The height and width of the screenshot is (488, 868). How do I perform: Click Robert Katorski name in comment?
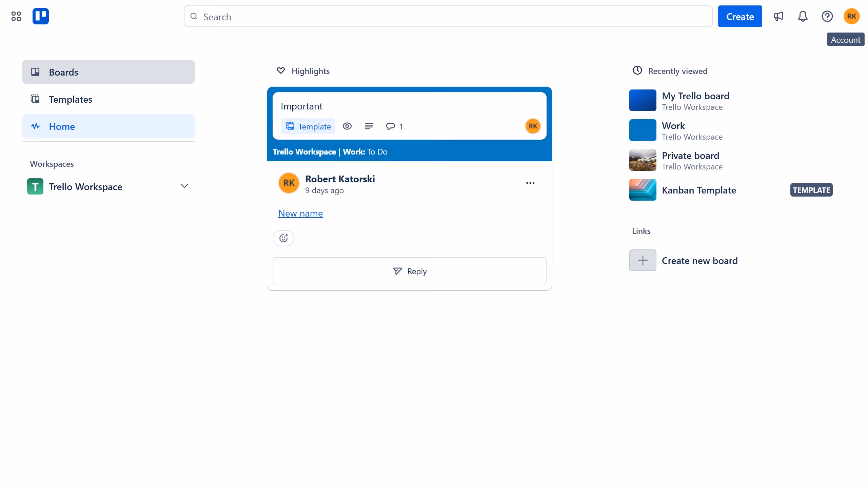(340, 179)
